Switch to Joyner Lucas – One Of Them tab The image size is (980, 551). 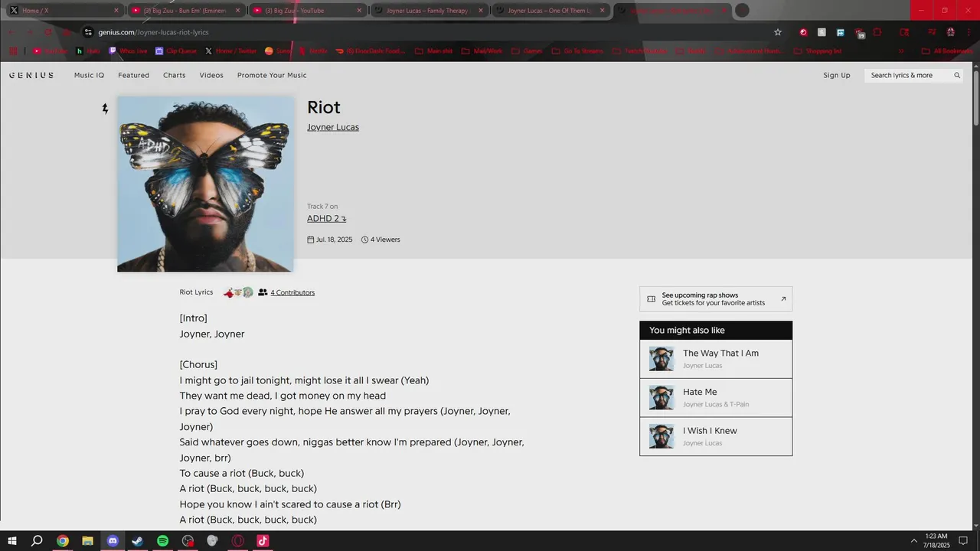click(x=550, y=11)
